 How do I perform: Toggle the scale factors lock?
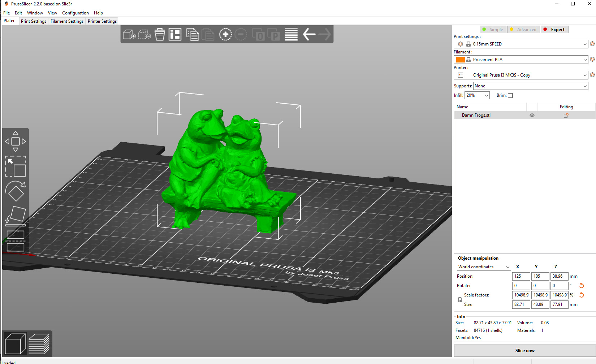[x=459, y=300]
